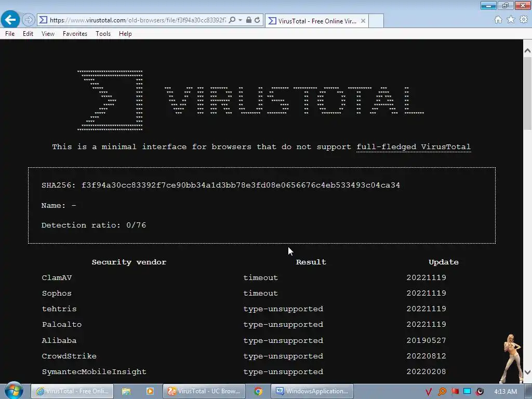Click the Name: - line
Screen dimensions: 532x399
[59, 206]
